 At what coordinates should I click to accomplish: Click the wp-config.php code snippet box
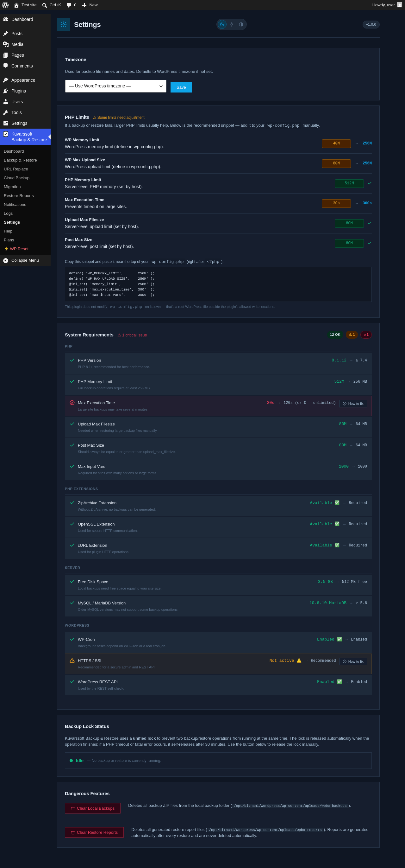click(218, 284)
